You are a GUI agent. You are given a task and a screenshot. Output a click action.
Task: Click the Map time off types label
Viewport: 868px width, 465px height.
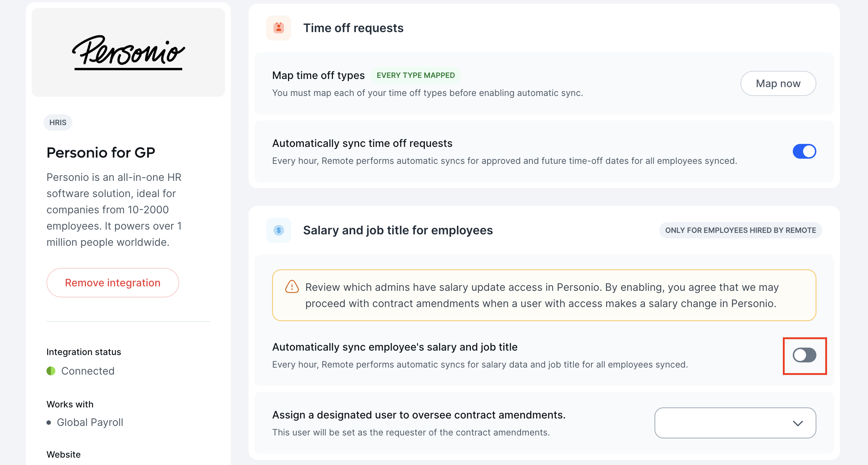[x=318, y=75]
